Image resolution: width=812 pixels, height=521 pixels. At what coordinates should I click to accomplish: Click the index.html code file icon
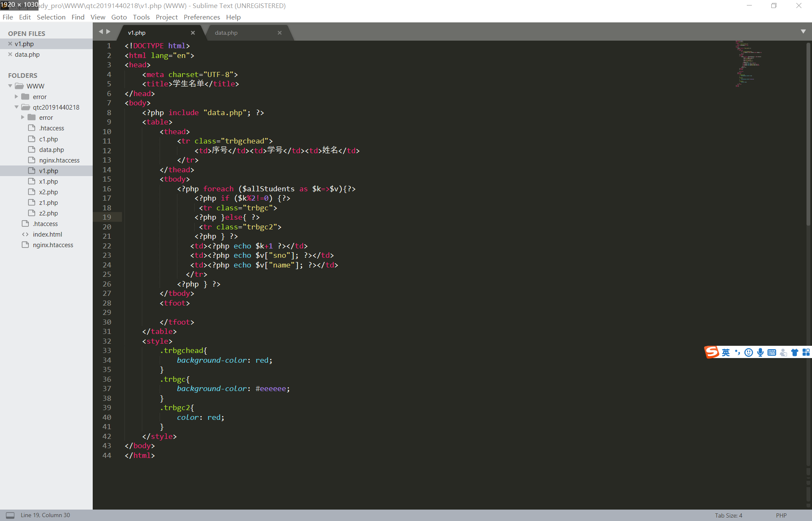click(25, 234)
